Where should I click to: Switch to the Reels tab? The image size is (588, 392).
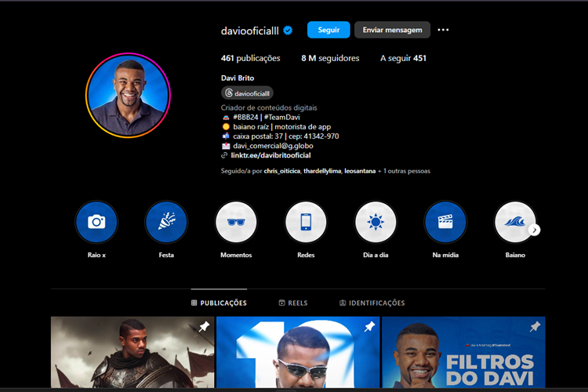(x=293, y=303)
